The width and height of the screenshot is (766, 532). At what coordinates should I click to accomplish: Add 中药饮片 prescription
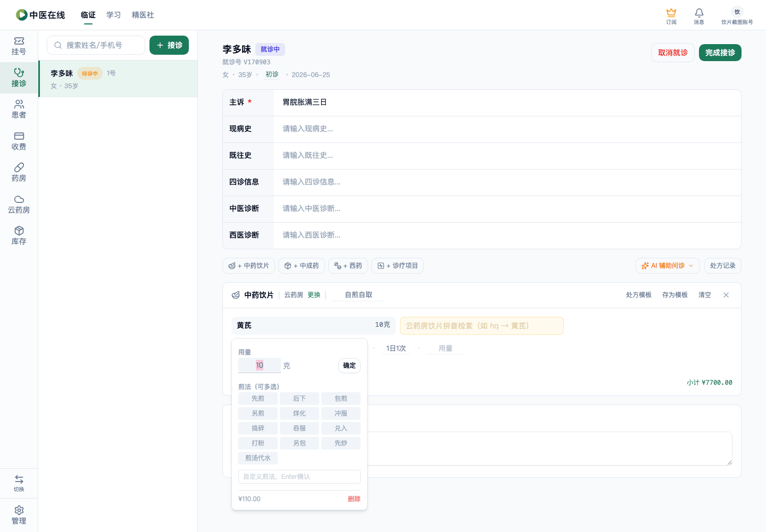point(248,266)
